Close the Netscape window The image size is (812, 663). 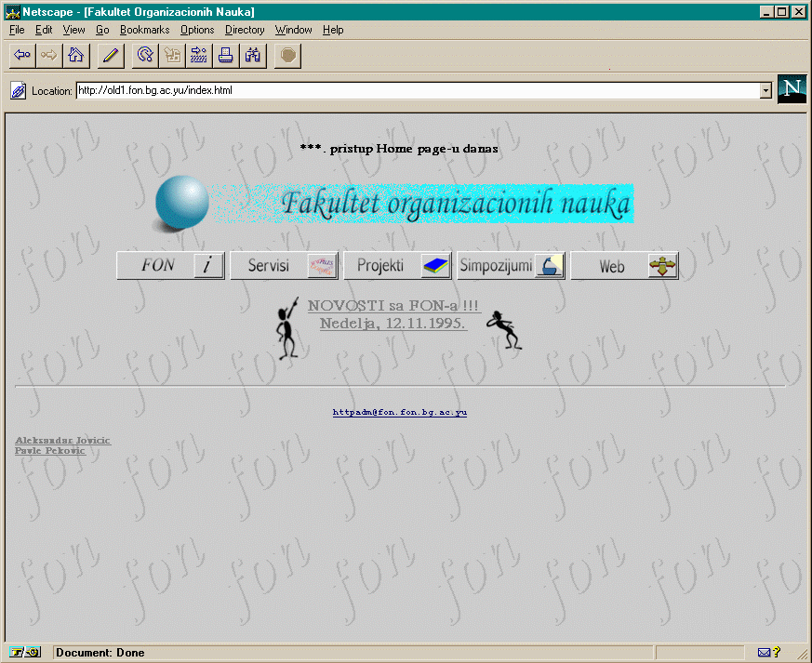[799, 11]
